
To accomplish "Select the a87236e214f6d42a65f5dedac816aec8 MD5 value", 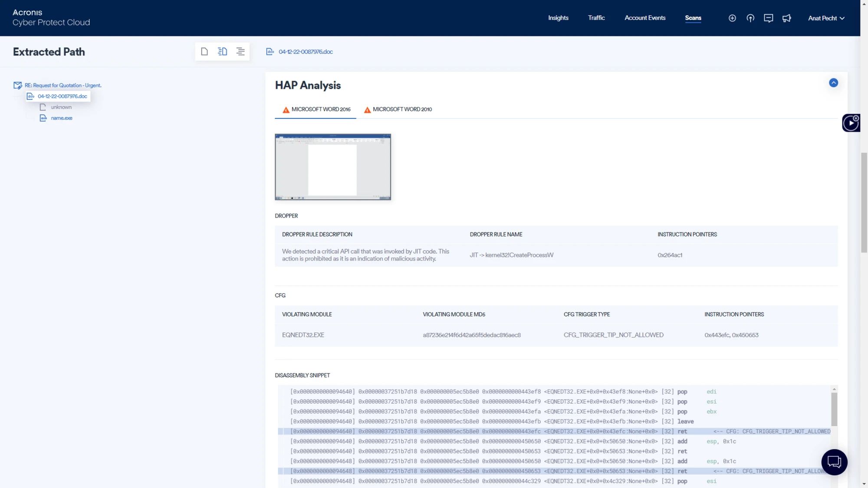I will point(472,335).
